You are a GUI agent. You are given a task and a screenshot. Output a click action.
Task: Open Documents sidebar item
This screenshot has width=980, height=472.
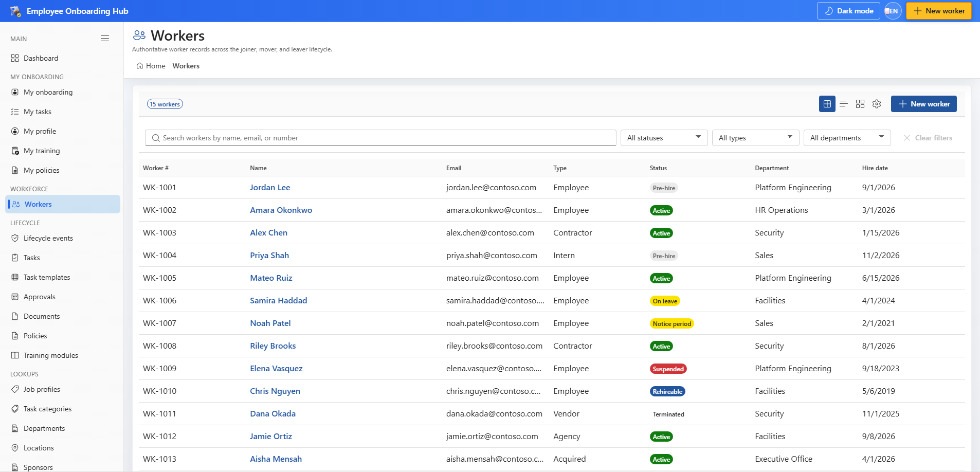[x=63, y=316]
